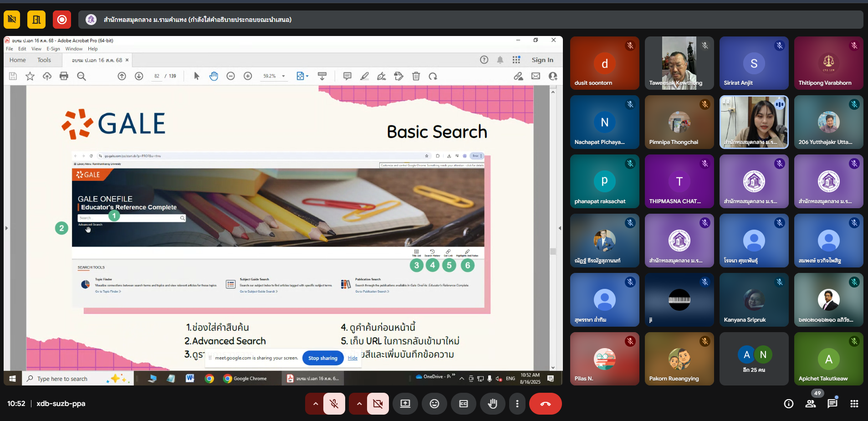Click the email envelope icon in Acrobat
This screenshot has width=868, height=421.
tap(536, 76)
